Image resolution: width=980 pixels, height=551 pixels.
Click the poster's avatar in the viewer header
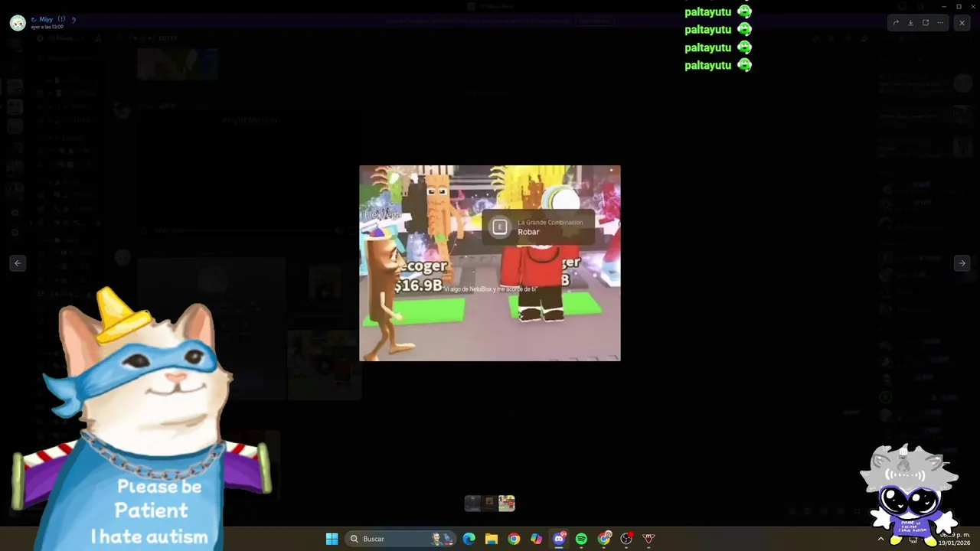[18, 22]
